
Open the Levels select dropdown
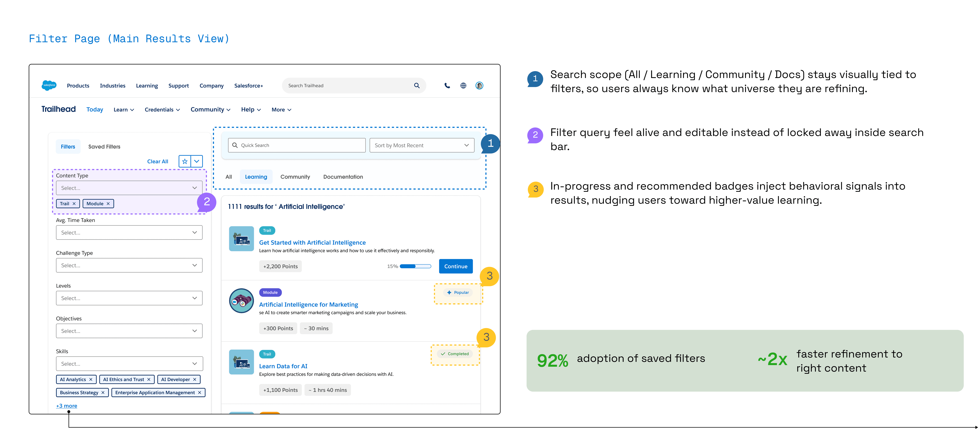click(x=129, y=298)
